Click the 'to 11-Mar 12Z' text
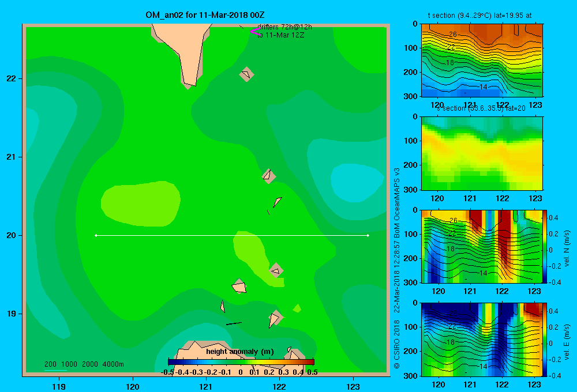Viewport: 577px width, 392px height. [x=281, y=35]
